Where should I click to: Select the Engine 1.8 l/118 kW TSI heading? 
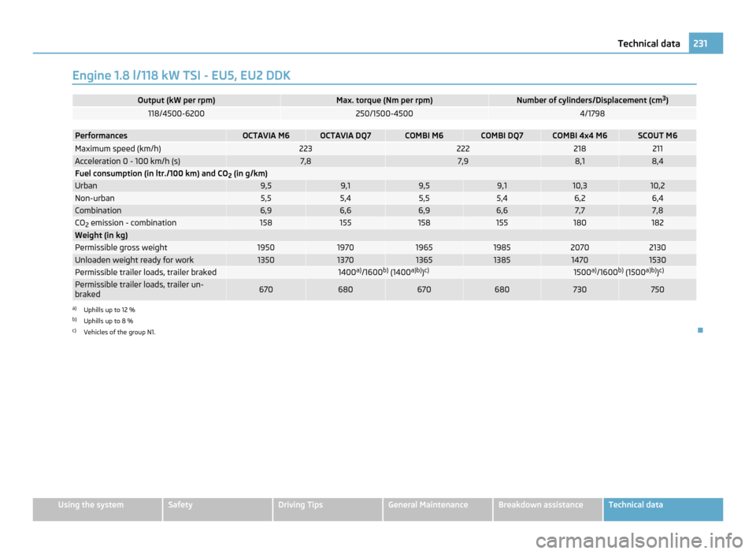point(181,76)
